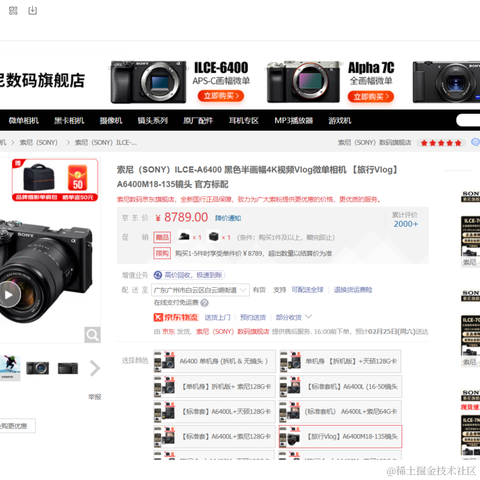Click the price ¥8789.00
The width and height of the screenshot is (480, 480).
click(x=182, y=217)
